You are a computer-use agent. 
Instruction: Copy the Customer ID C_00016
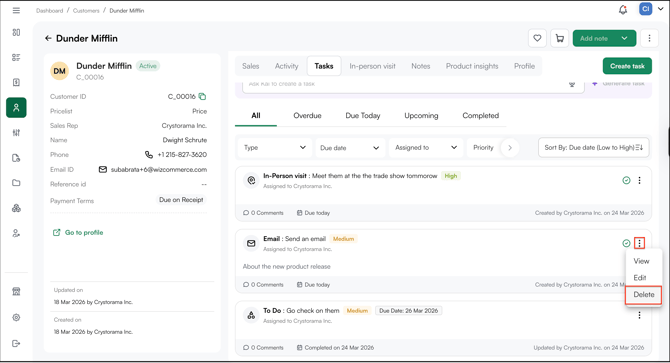[203, 97]
